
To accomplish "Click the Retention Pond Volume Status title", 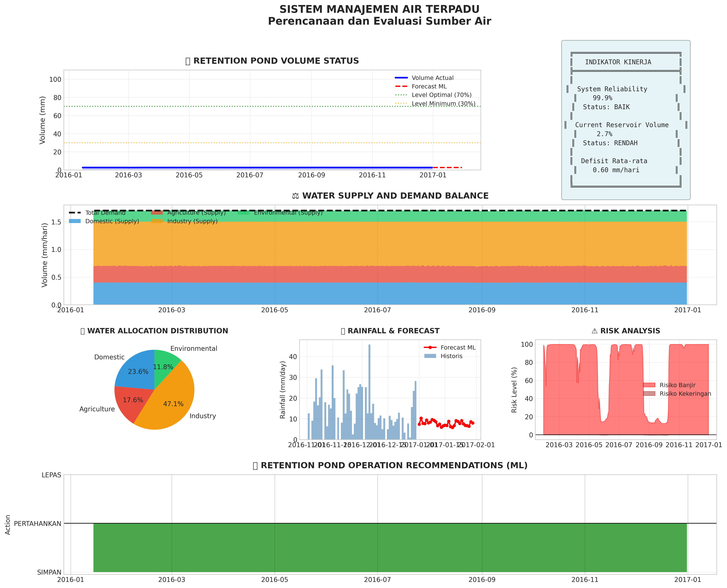I will click(272, 61).
